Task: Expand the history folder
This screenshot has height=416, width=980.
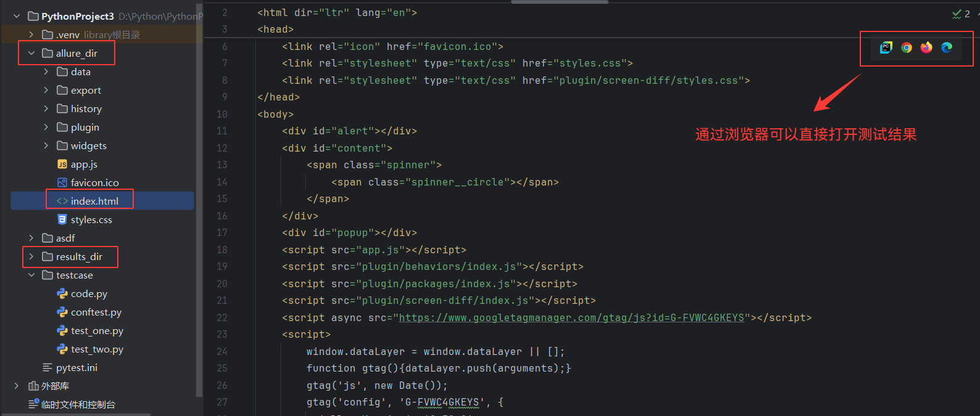Action: (46, 108)
